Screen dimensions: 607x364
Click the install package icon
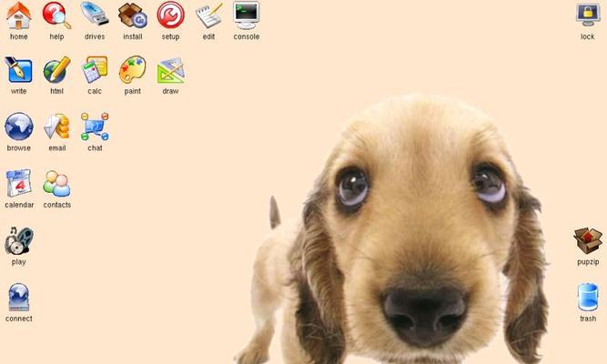[133, 15]
